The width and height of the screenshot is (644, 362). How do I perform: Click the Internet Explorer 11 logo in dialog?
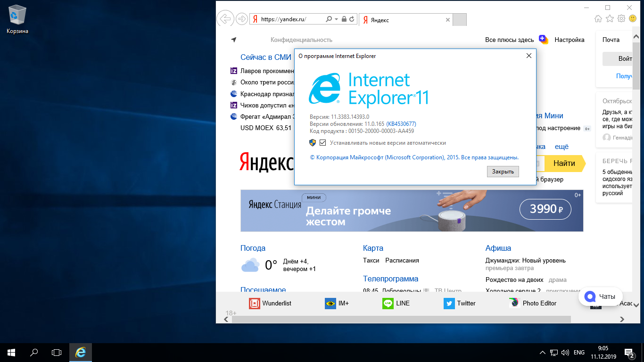(x=369, y=89)
